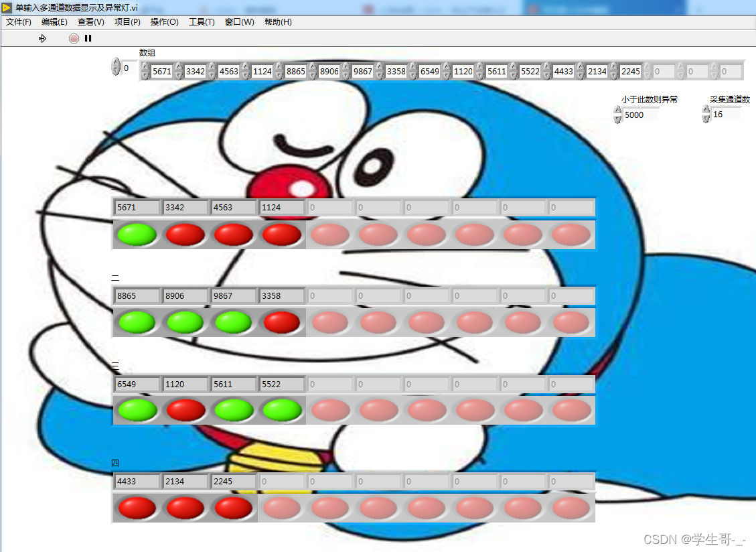Viewport: 756px width, 552px height.
Task: Click array input cell containing 9867
Action: (x=362, y=72)
